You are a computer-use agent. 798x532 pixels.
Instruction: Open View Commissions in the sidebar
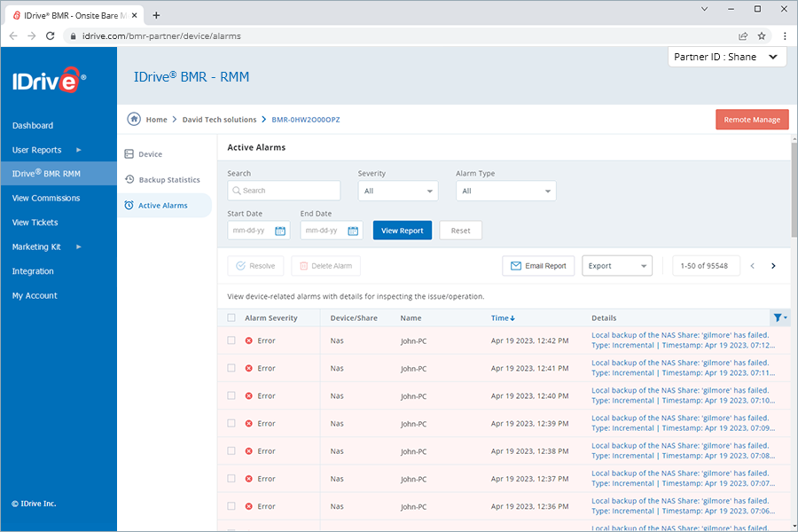coord(46,198)
